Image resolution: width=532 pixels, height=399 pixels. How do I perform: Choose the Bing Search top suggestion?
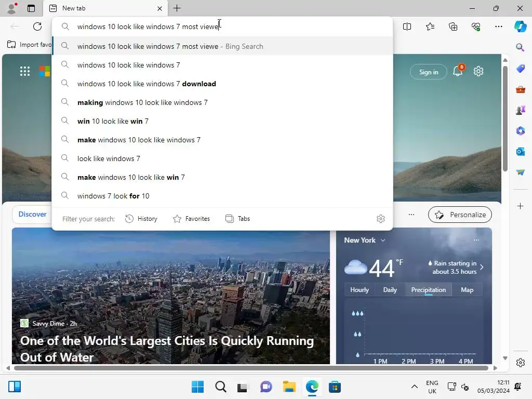pos(222,46)
